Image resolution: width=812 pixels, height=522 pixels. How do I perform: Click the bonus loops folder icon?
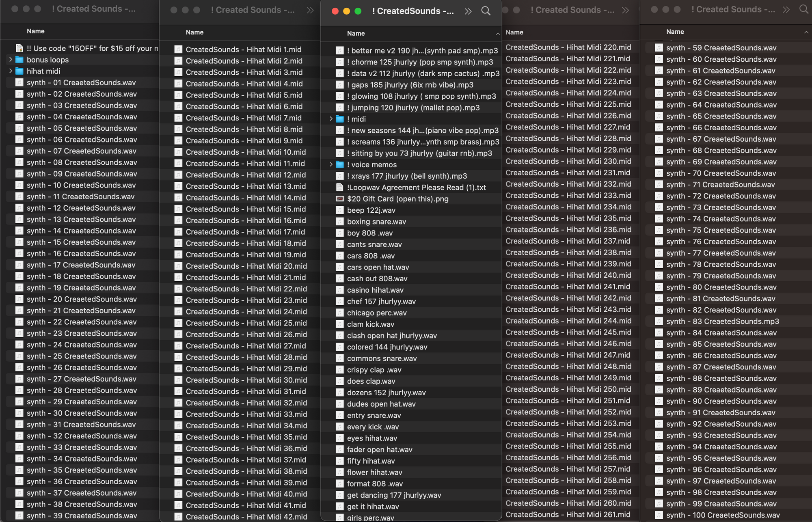pos(19,60)
